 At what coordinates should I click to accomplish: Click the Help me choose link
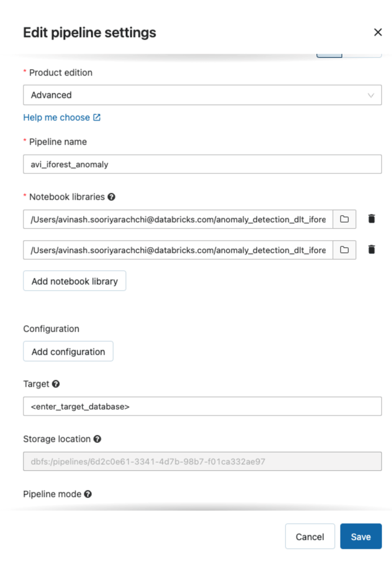pos(56,117)
